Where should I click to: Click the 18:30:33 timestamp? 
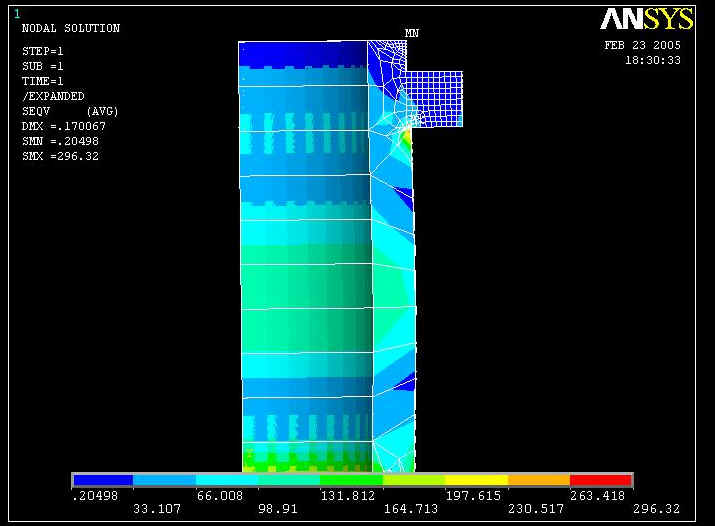[653, 60]
